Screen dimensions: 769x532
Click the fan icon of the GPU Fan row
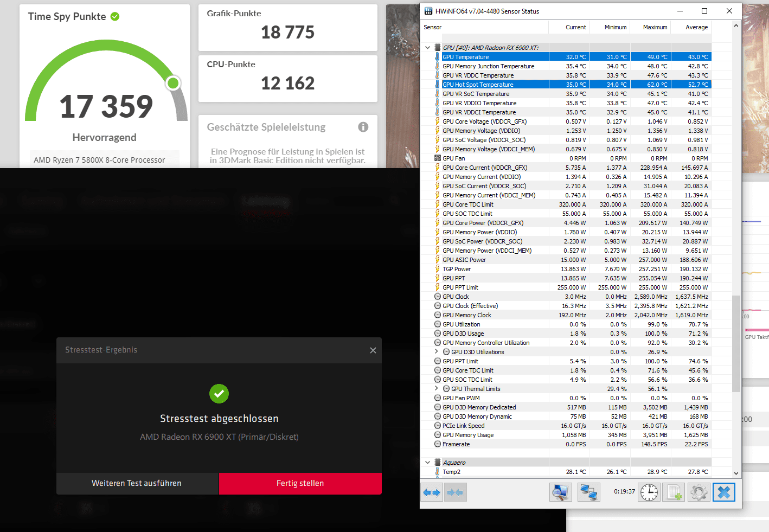(438, 158)
